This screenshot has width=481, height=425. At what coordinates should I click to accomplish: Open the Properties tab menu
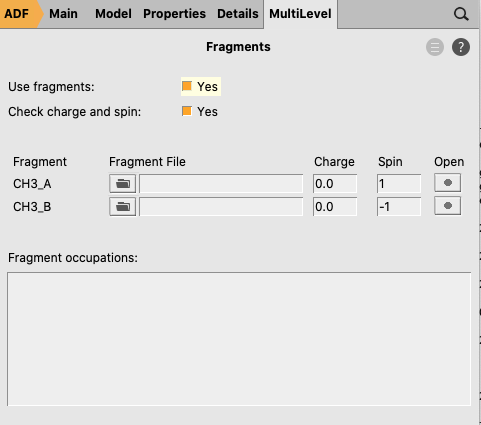[174, 14]
